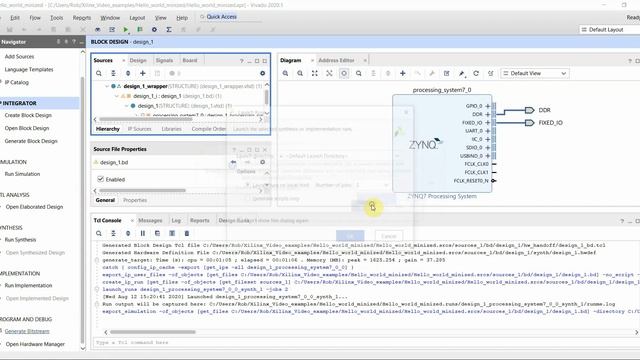Screen dimensions: 640x360
Task: Switch to the Compile Order tab
Action: click(209, 129)
